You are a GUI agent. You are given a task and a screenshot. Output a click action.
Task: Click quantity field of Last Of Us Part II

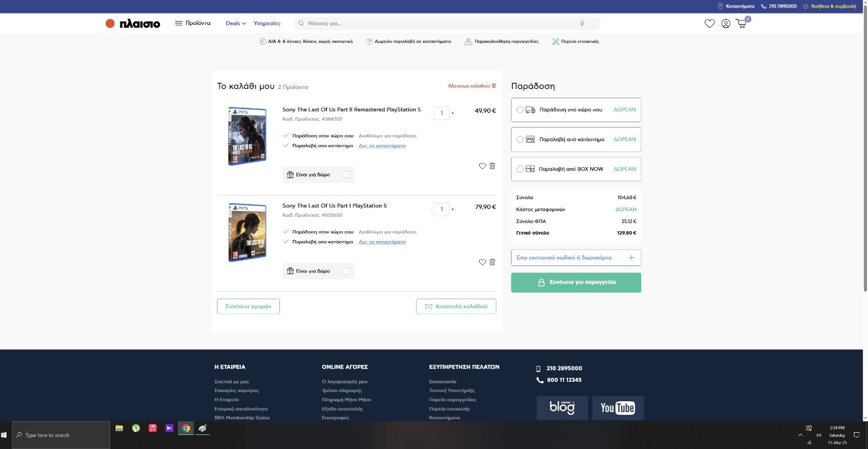click(442, 113)
